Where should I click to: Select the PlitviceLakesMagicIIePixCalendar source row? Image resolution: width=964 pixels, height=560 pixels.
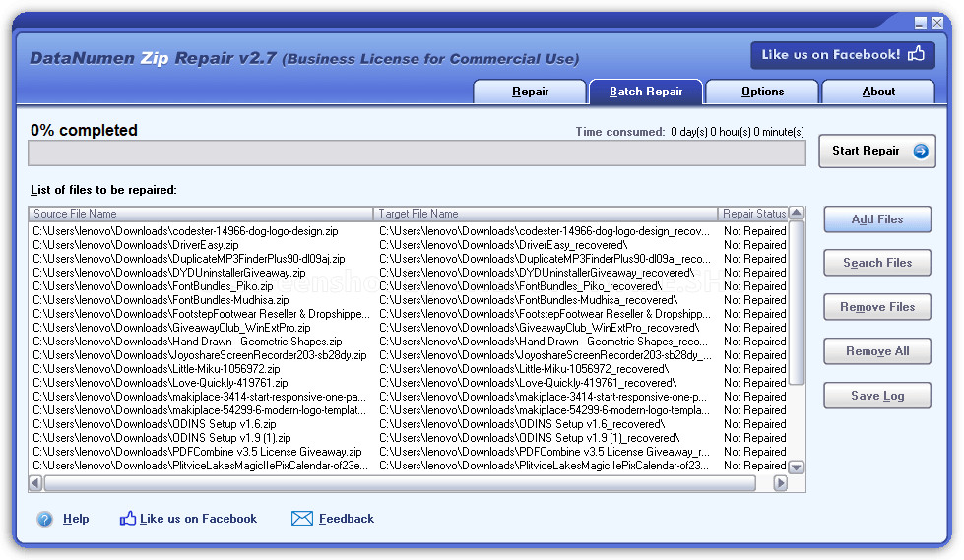pyautogui.click(x=201, y=466)
